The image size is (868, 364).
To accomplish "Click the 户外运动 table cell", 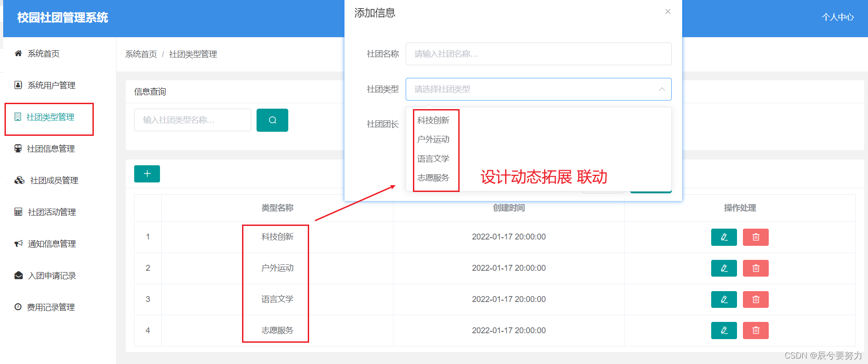I will pos(277,268).
